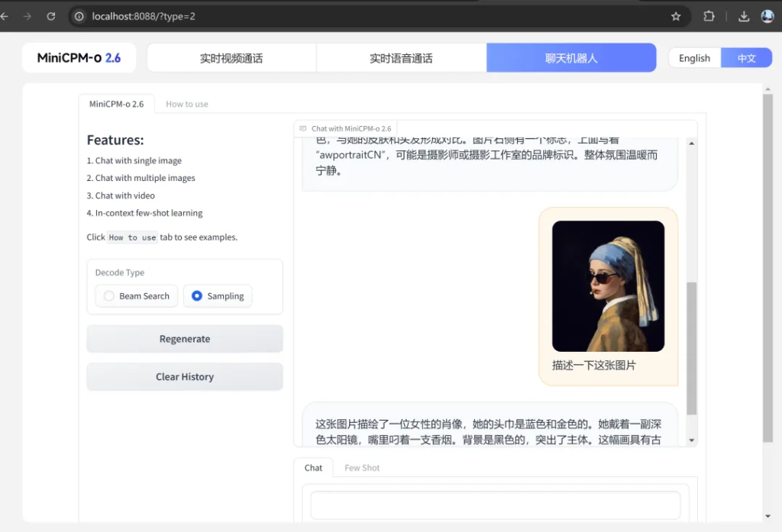Click the 'Features:' heading
The image size is (782, 532).
pos(115,140)
